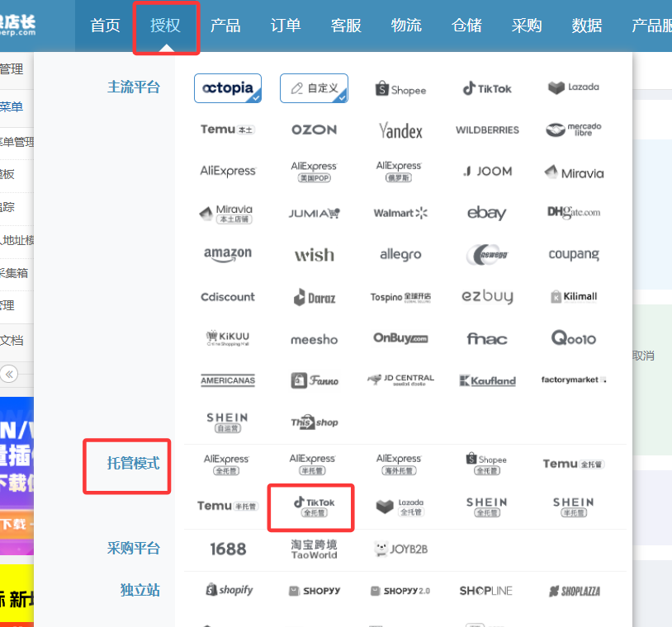672x627 pixels.
Task: Open eBay platform authorization
Action: (487, 212)
